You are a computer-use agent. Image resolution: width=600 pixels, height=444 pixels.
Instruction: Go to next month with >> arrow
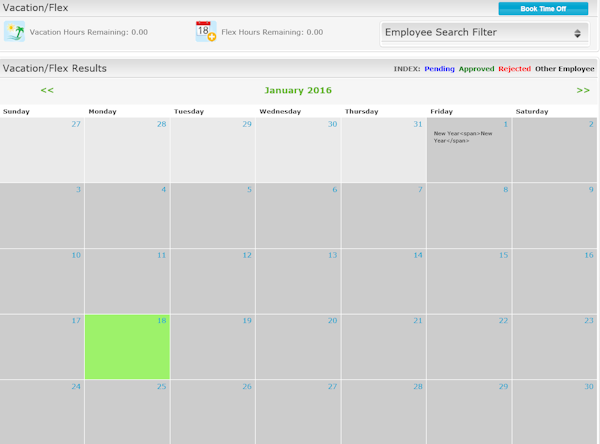tap(583, 90)
